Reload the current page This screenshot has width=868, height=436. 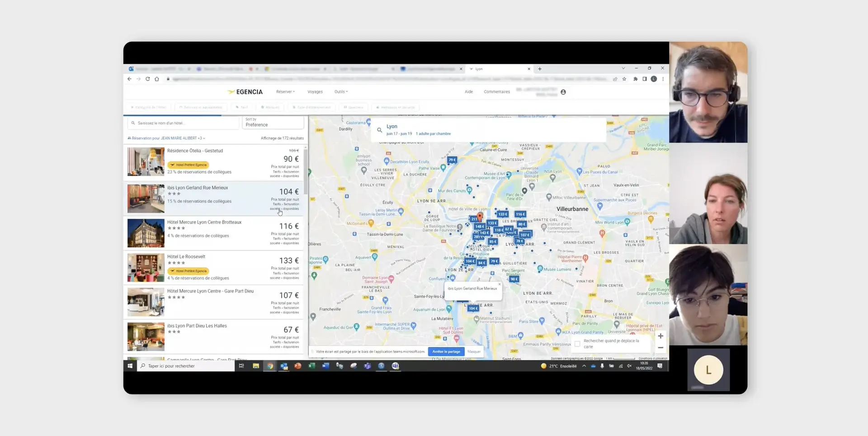pyautogui.click(x=147, y=79)
